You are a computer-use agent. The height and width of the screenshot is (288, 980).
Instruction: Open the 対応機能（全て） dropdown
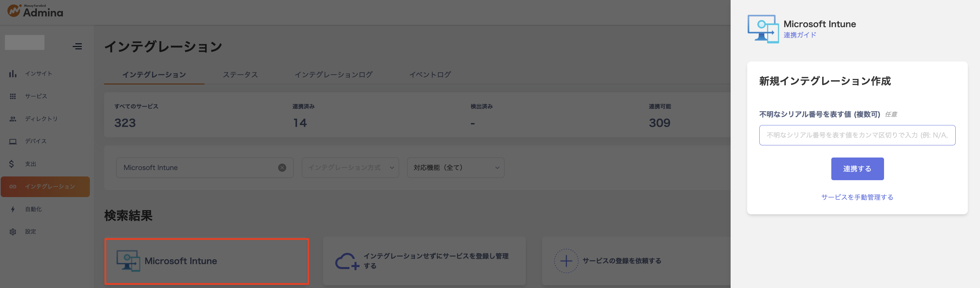coord(456,168)
